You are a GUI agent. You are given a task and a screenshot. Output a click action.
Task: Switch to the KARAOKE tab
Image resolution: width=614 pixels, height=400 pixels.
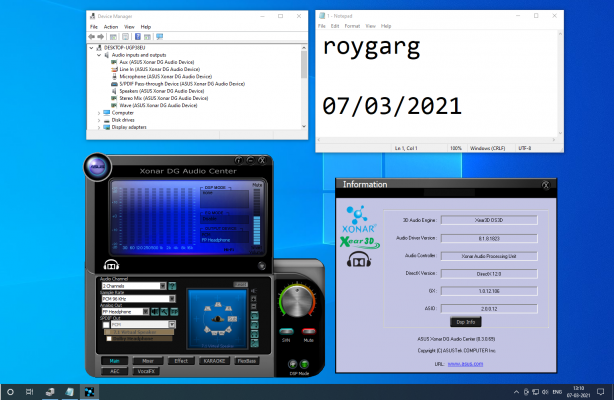click(214, 361)
